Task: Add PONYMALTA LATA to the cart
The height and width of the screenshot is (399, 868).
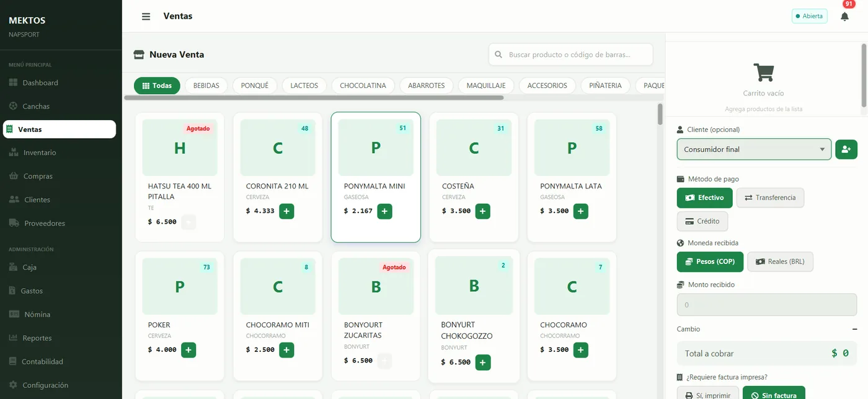Action: (580, 211)
